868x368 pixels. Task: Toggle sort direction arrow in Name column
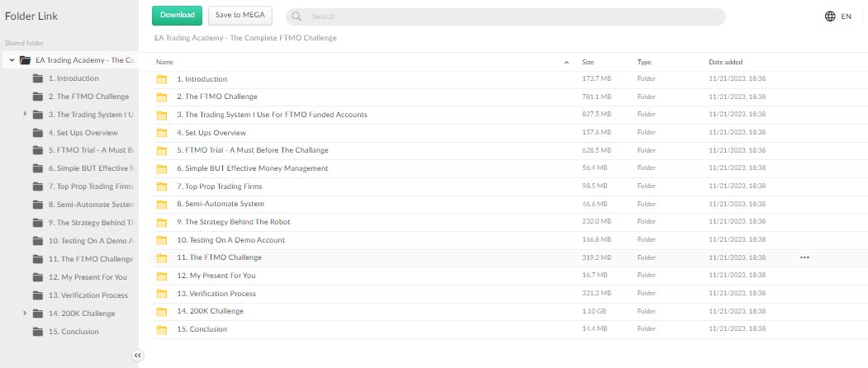pyautogui.click(x=567, y=63)
